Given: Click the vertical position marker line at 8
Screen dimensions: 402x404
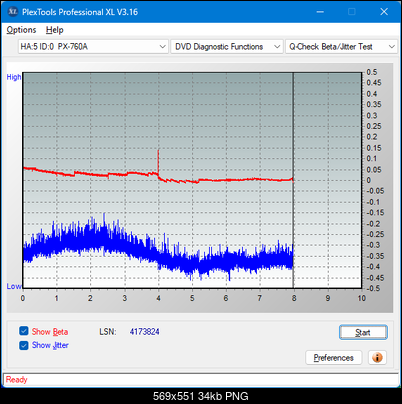Looking at the screenshot, I should pos(293,180).
